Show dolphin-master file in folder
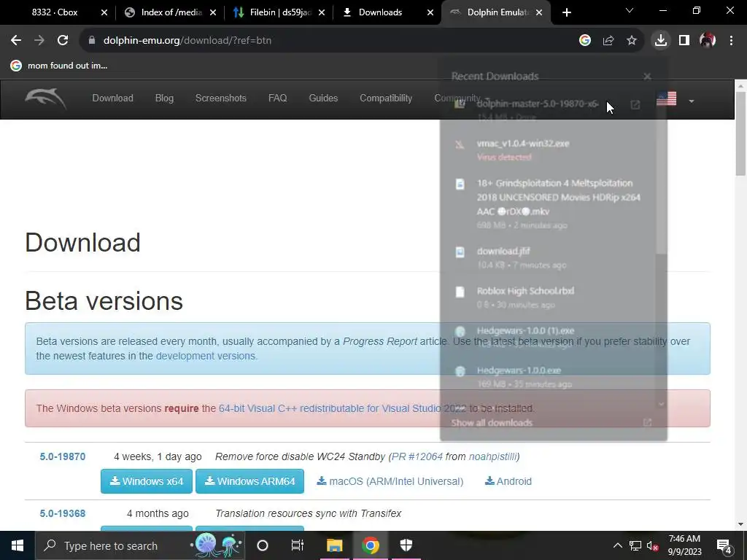 pos(635,104)
